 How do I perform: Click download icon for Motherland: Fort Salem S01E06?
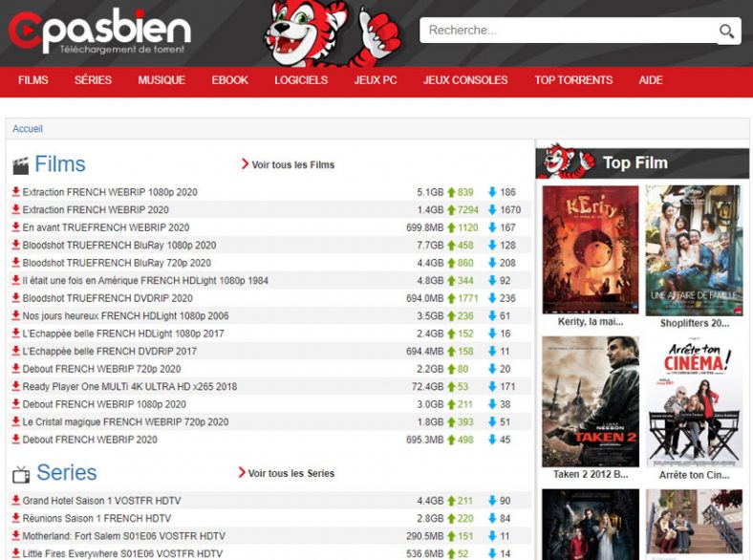point(16,535)
